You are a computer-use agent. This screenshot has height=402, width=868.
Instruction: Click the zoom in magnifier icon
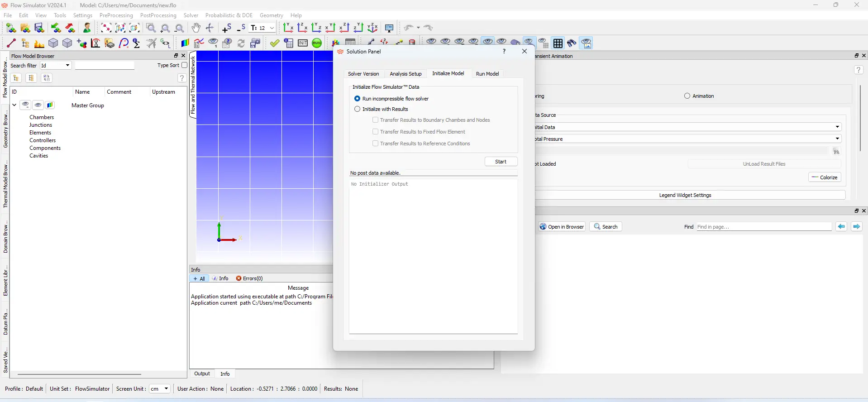[165, 28]
